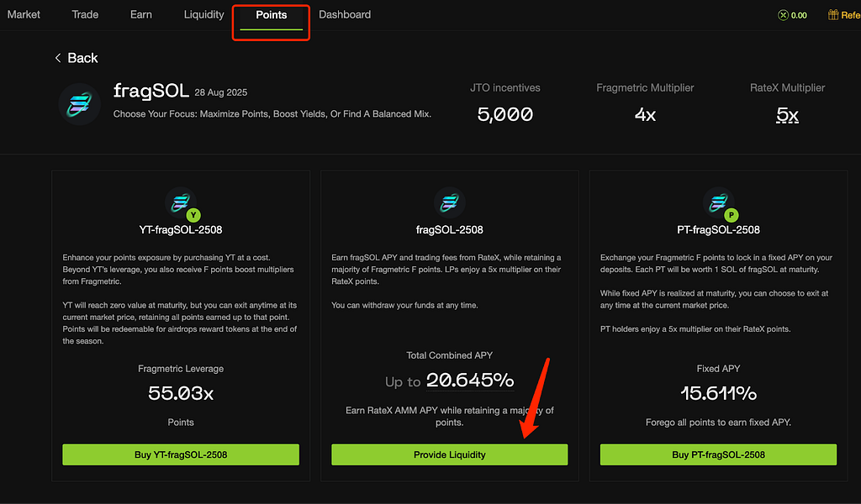Open the Earn tab
Viewport: 861px width, 504px height.
pos(141,15)
